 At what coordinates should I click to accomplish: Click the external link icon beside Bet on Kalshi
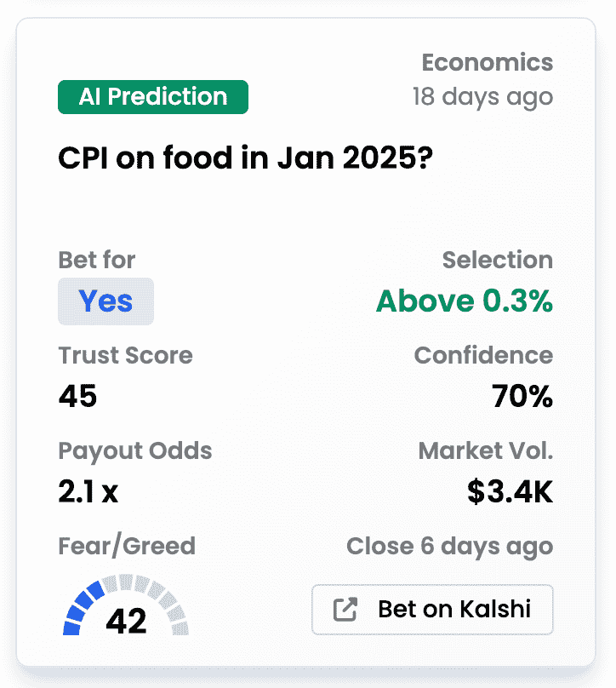(345, 610)
